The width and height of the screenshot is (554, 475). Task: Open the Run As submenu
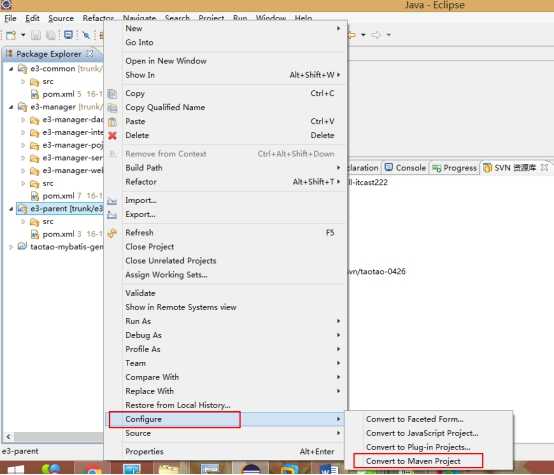click(x=226, y=321)
